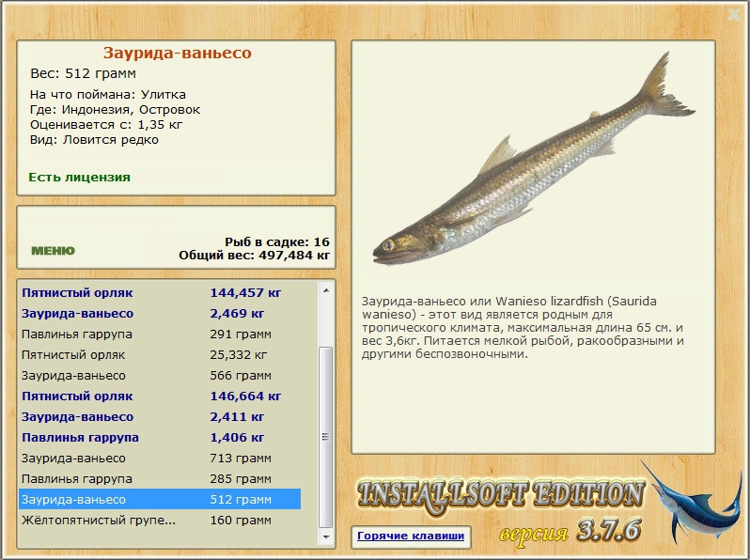Select Жёлтопятнистый групе... 160 грамм row
Image resolution: width=750 pixels, height=560 pixels.
point(160,520)
